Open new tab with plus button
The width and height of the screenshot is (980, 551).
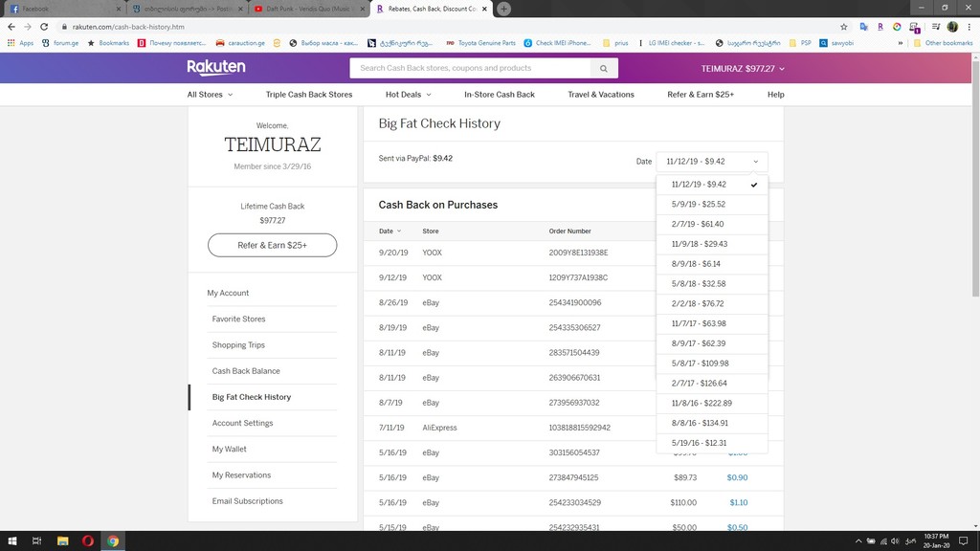point(503,9)
